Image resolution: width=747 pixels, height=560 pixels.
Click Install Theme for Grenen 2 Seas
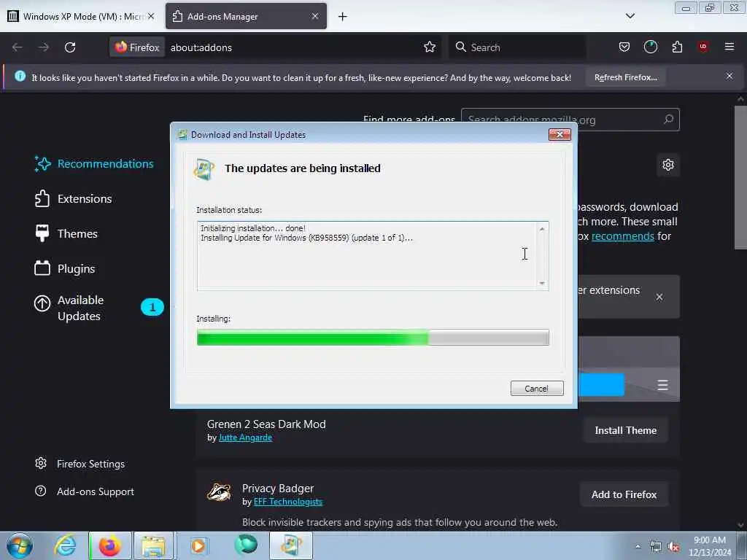[x=625, y=430]
